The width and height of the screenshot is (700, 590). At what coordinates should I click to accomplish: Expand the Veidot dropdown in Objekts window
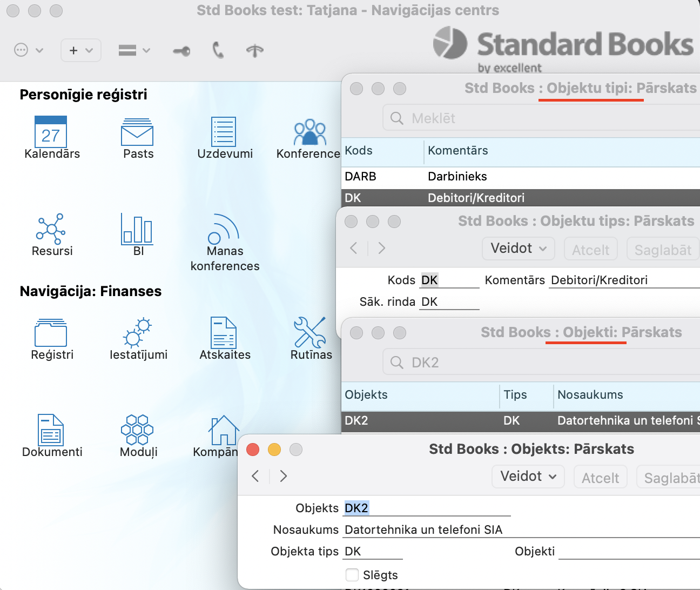528,477
